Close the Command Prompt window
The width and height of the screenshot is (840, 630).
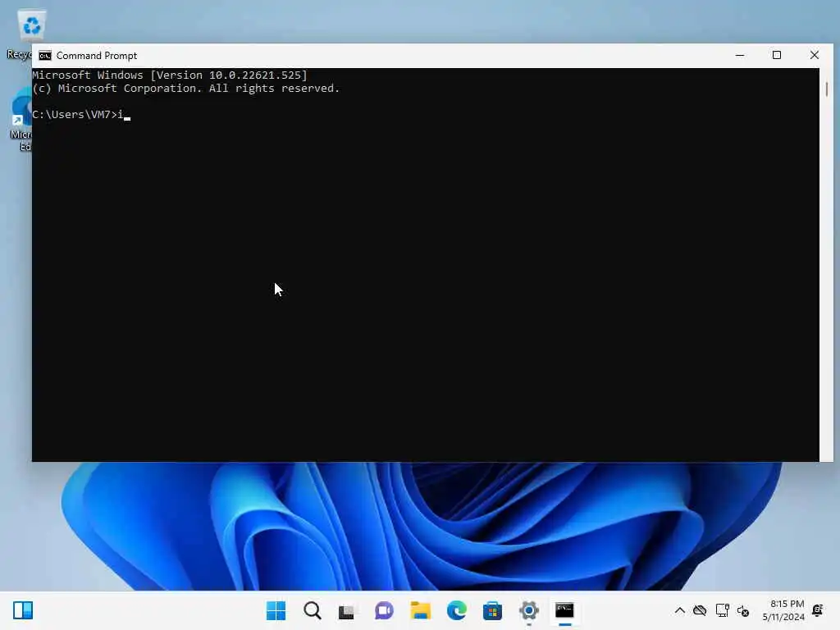pos(815,55)
